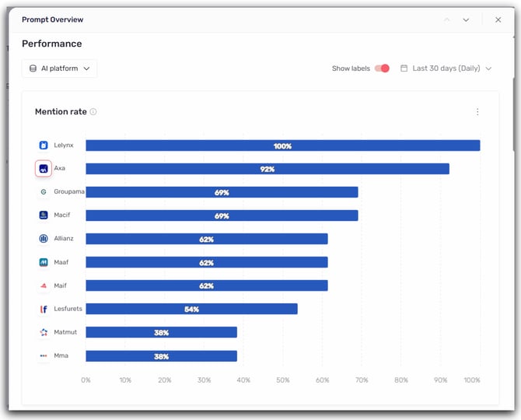Click the Groupama brand name label
The height and width of the screenshot is (420, 521).
pyautogui.click(x=69, y=192)
